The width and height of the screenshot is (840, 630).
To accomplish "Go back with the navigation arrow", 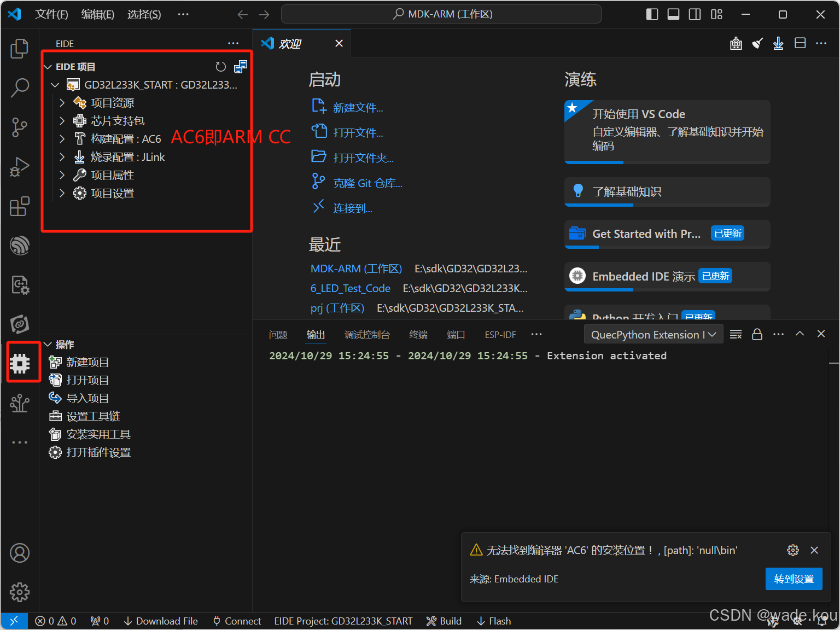I will click(x=243, y=14).
